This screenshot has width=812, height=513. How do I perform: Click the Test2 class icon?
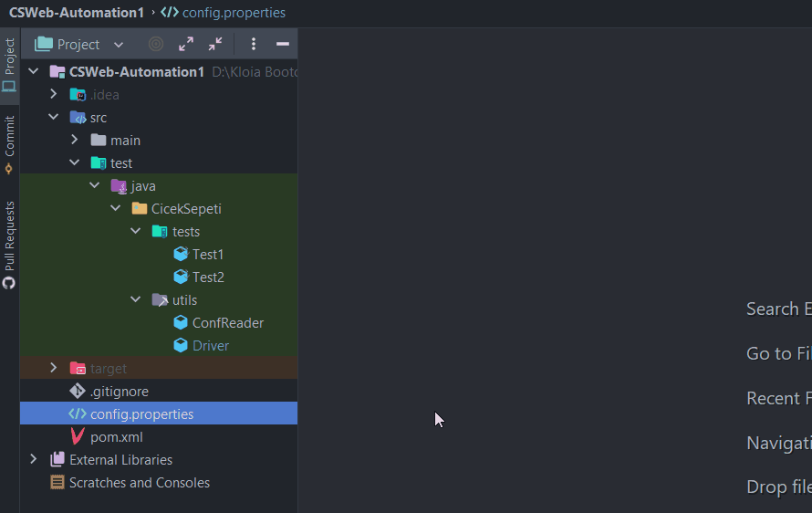pos(181,277)
